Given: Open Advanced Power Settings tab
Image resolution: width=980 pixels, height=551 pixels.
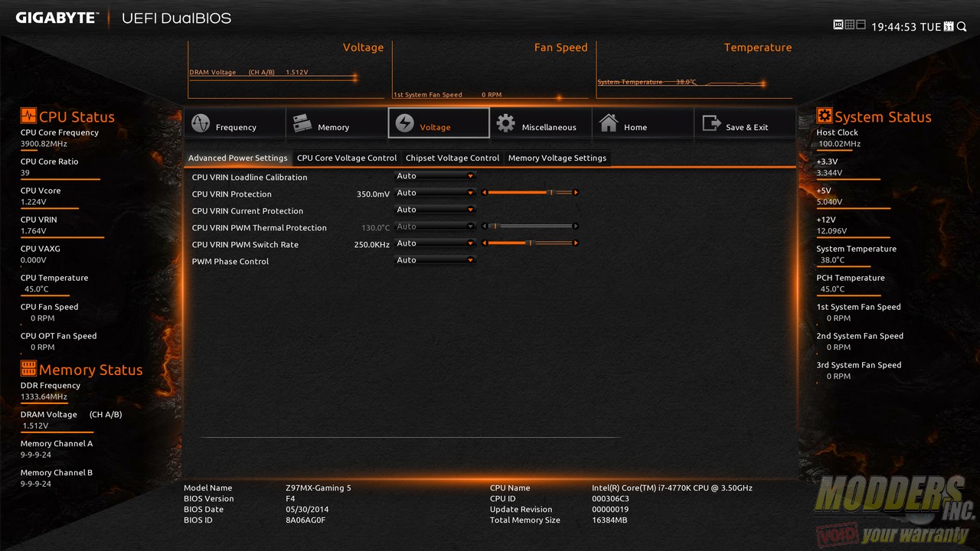Looking at the screenshot, I should [238, 158].
